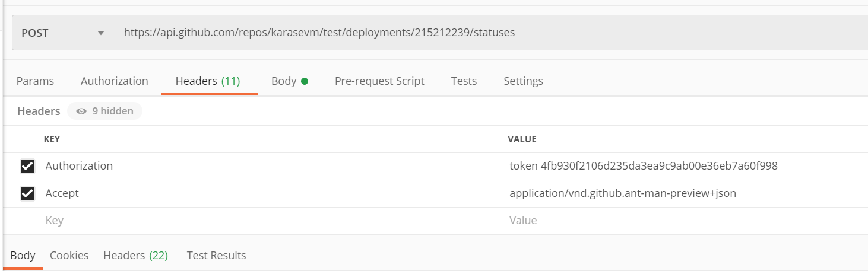The image size is (868, 271).
Task: Select the Headers (11) request tab
Action: tap(208, 81)
